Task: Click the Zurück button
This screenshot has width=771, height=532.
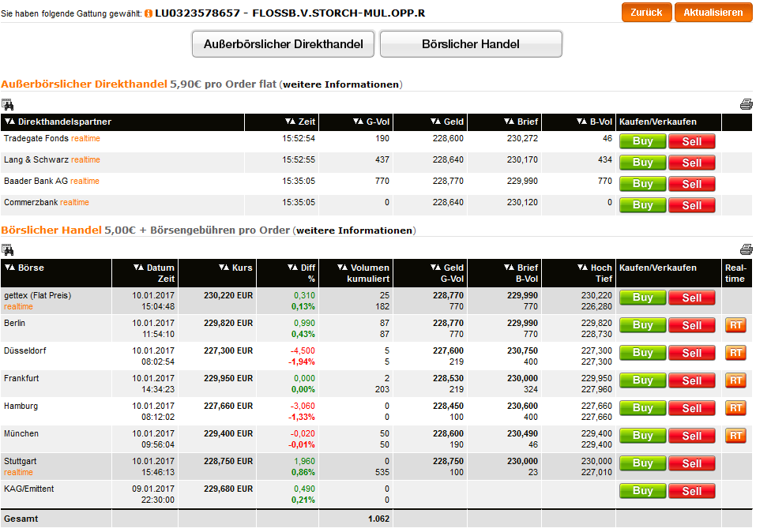Action: (x=646, y=13)
